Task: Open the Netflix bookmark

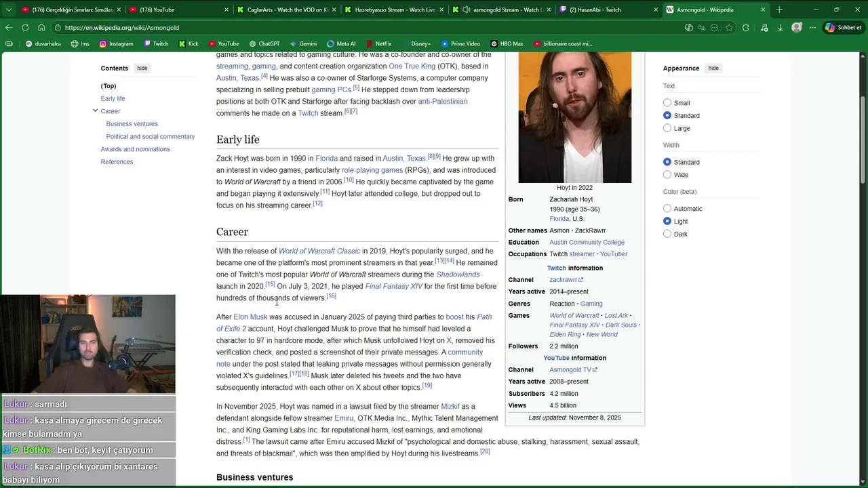Action: pyautogui.click(x=378, y=44)
